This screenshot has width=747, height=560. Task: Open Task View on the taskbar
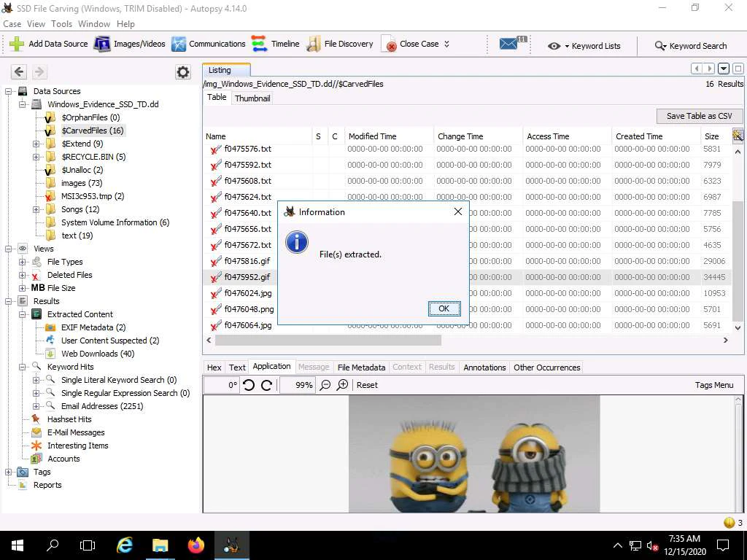coord(88,545)
